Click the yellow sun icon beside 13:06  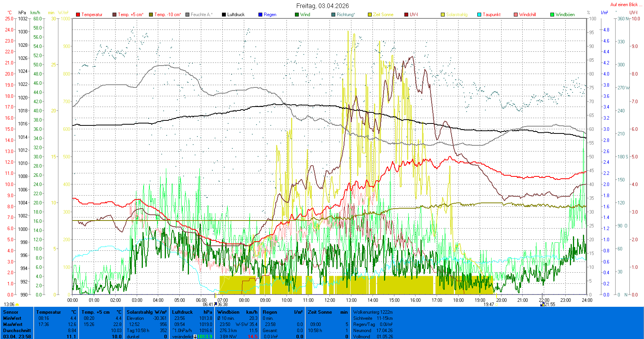coord(17,304)
